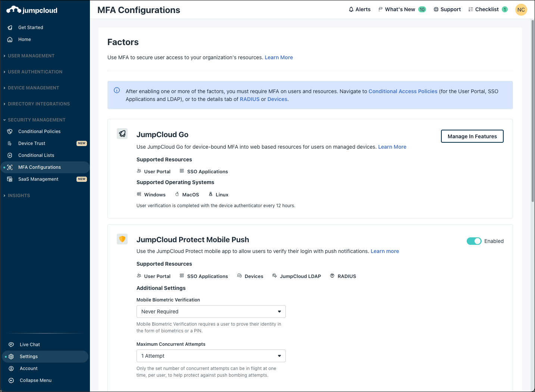Screen dimensions: 535x392
Task: Click the info icon in the blue banner
Action: coord(117,90)
